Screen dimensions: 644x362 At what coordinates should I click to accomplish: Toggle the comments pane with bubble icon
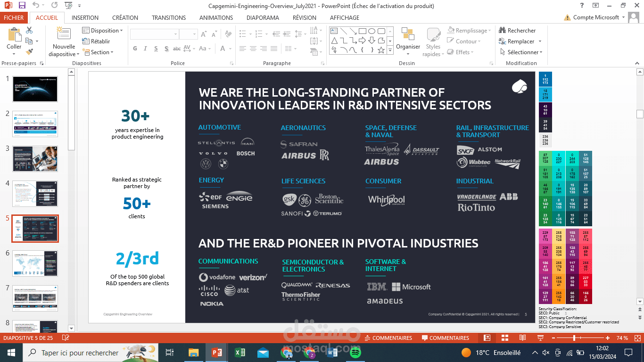(x=446, y=338)
